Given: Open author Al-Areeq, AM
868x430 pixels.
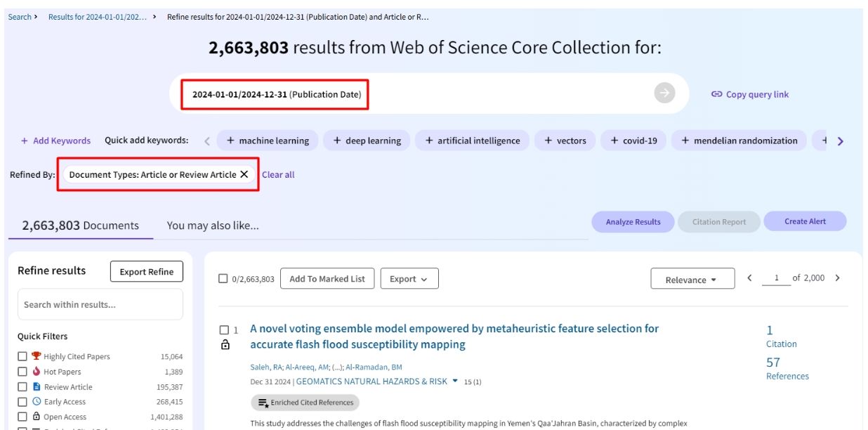Looking at the screenshot, I should [x=305, y=367].
